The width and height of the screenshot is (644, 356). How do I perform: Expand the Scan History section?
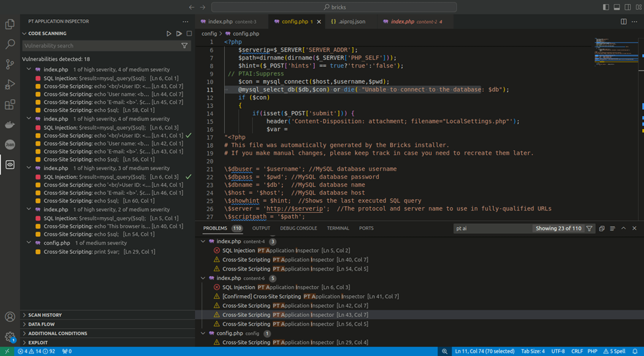(x=45, y=315)
